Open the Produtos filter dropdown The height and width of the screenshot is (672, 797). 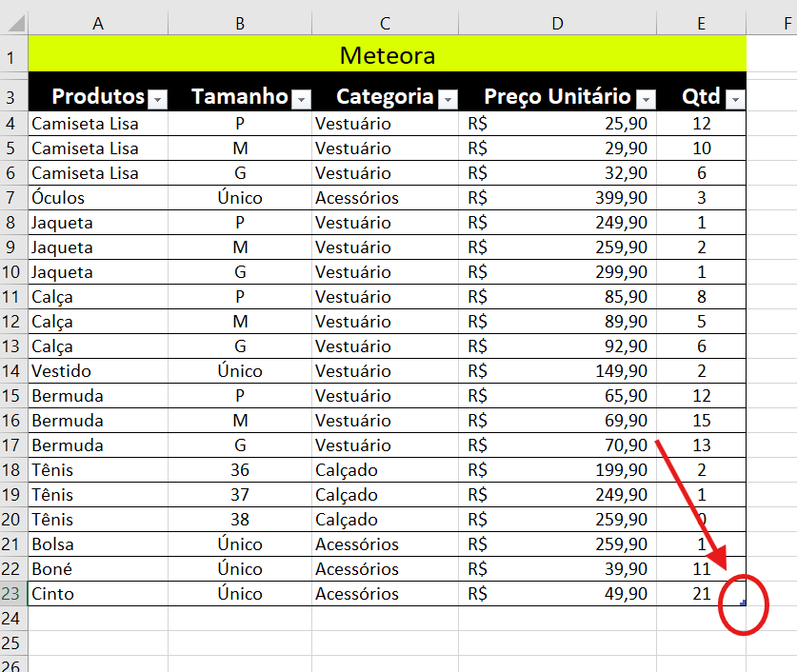[157, 99]
